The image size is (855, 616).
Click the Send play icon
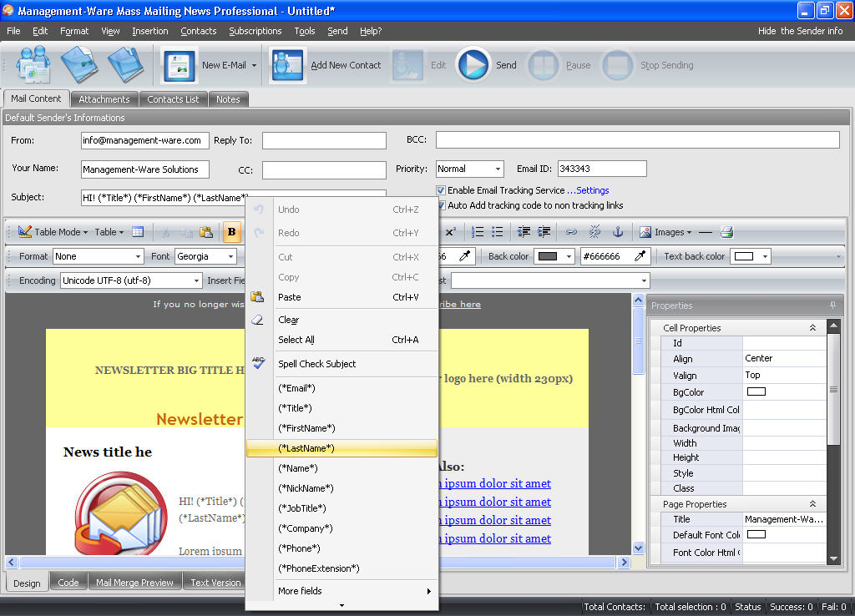[x=473, y=65]
